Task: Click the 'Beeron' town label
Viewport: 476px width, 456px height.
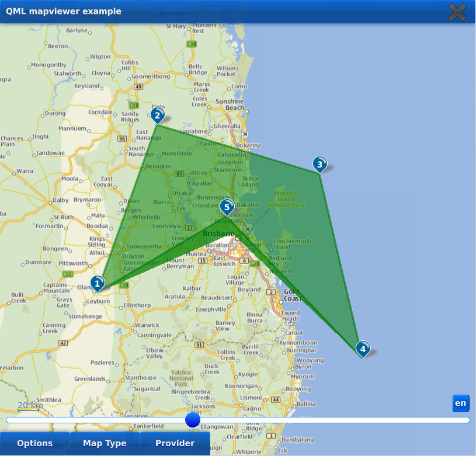Action: click(58, 46)
